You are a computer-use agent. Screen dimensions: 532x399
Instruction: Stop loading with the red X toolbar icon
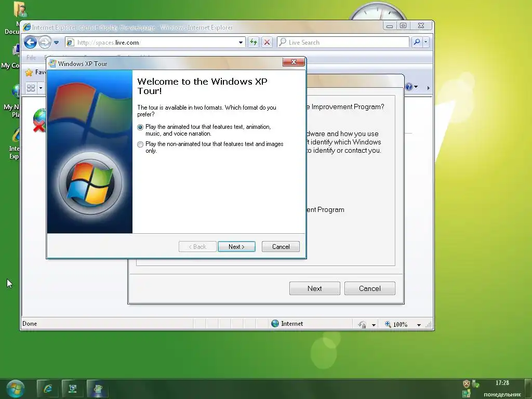click(x=267, y=42)
